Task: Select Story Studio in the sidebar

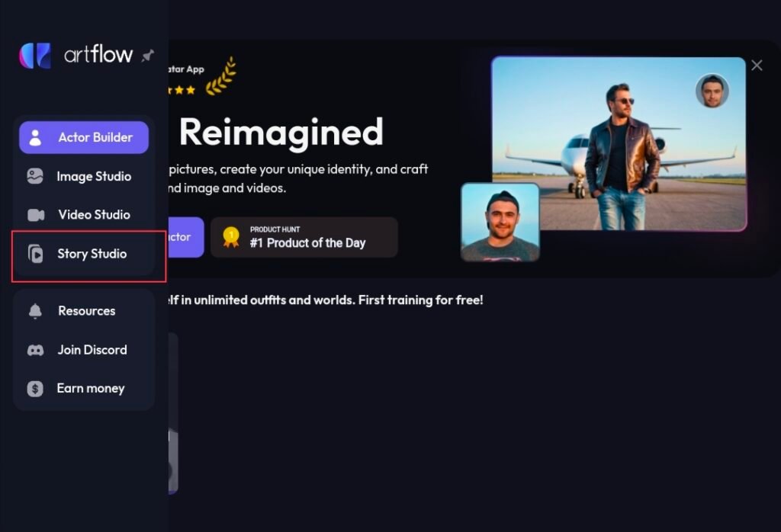Action: 84,254
